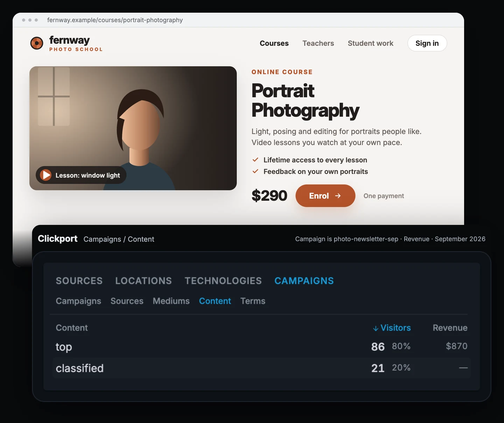504x423 pixels.
Task: Click the 80% visitors share value
Action: [x=401, y=346]
